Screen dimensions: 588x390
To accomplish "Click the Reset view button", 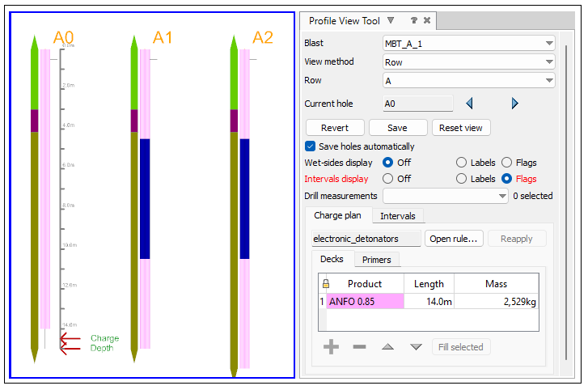I will pyautogui.click(x=461, y=128).
